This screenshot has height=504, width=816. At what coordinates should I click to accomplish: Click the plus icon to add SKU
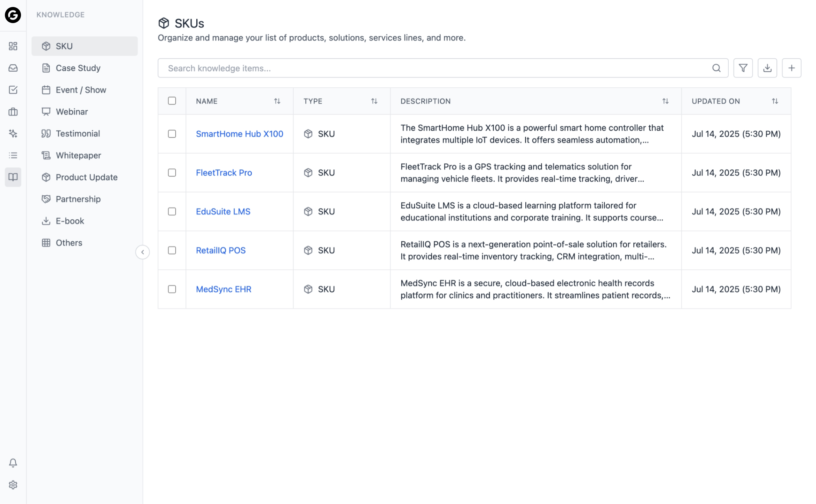(x=791, y=68)
